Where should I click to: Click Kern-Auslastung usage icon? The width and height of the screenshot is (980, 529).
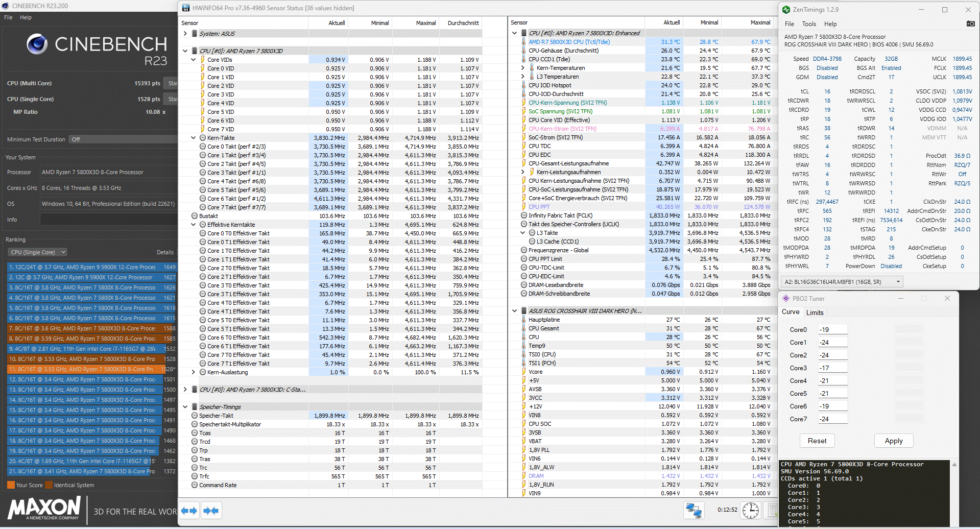tap(203, 372)
